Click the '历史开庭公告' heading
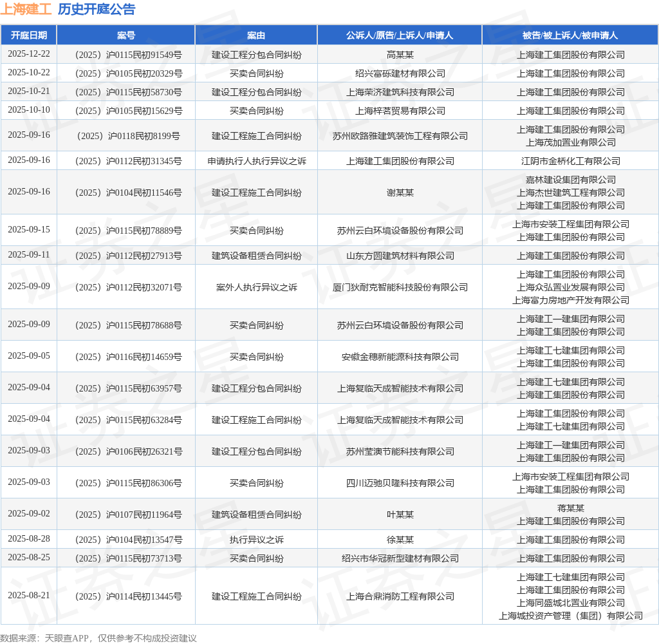Screen dimensions: 659x644 [97, 9]
